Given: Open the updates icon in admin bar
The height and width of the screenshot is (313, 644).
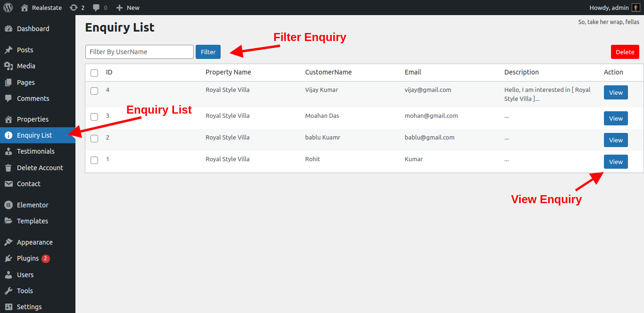Looking at the screenshot, I should (74, 8).
